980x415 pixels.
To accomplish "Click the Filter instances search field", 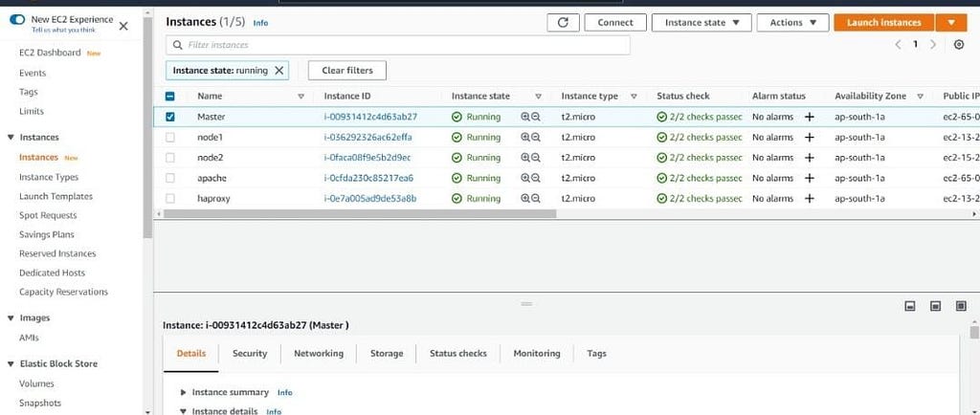I will click(398, 45).
